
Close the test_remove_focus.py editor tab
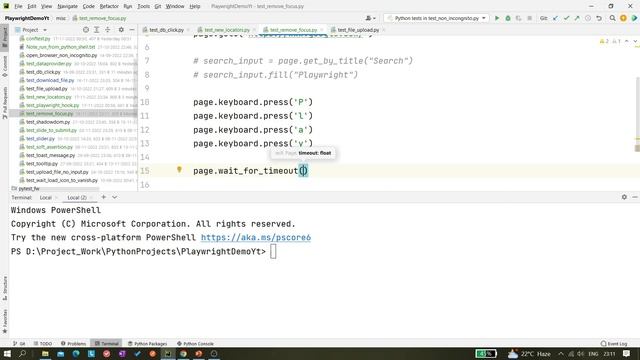tap(322, 30)
